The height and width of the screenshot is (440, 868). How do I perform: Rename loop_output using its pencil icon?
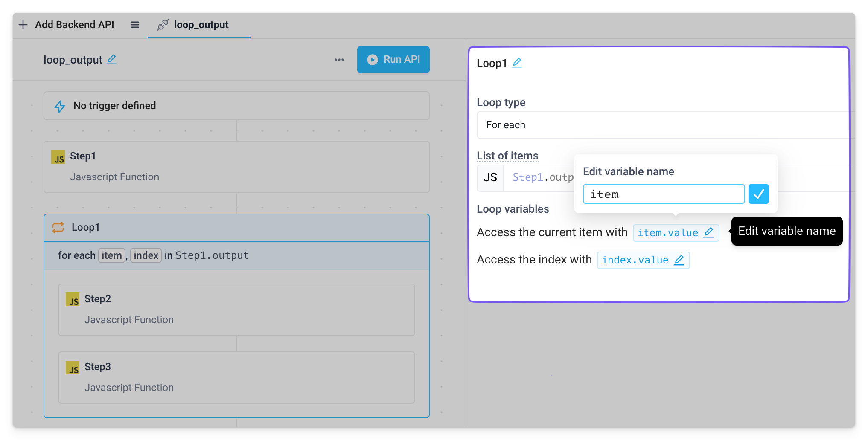(x=112, y=60)
